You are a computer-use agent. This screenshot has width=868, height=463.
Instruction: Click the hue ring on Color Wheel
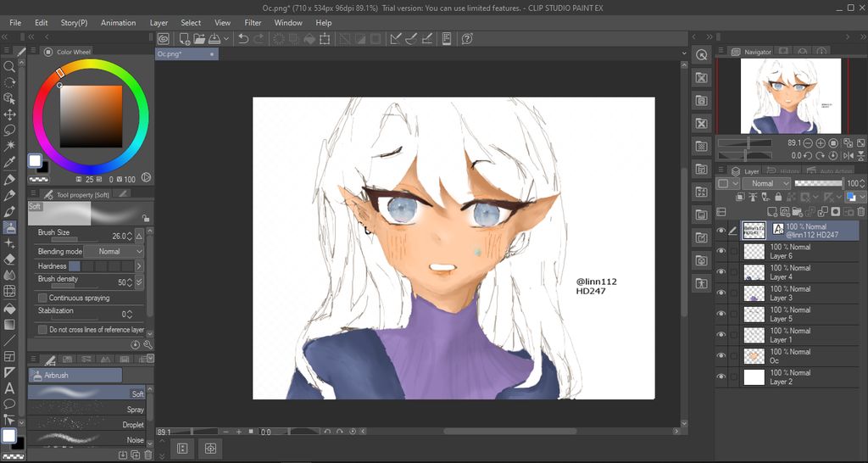click(91, 64)
